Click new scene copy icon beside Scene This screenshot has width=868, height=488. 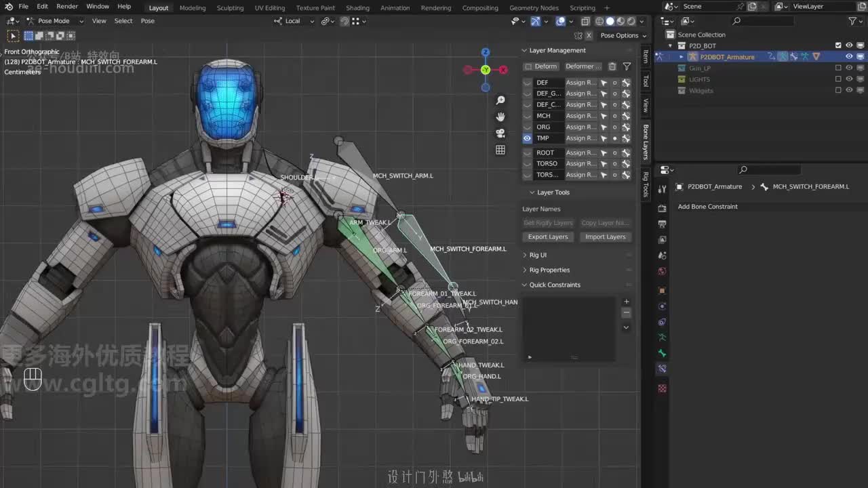click(x=752, y=6)
